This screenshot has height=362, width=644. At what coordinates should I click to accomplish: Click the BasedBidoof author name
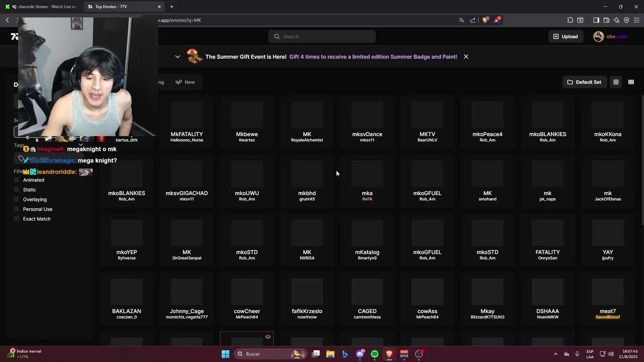point(608,317)
